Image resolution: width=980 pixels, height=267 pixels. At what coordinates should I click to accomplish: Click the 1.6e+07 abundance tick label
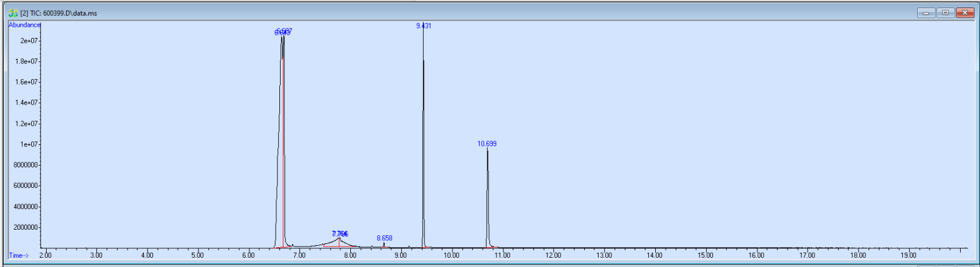click(x=26, y=82)
